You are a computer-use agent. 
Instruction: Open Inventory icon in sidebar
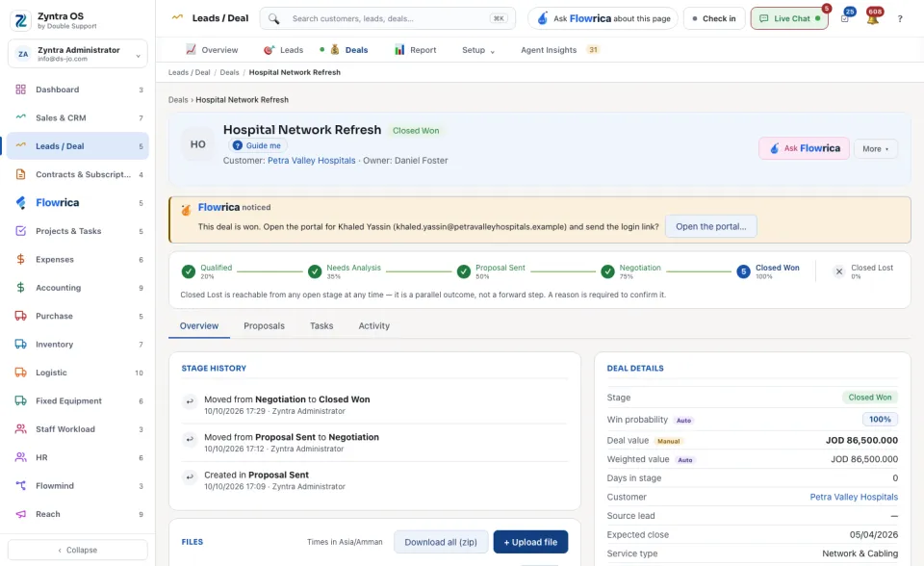pos(20,345)
